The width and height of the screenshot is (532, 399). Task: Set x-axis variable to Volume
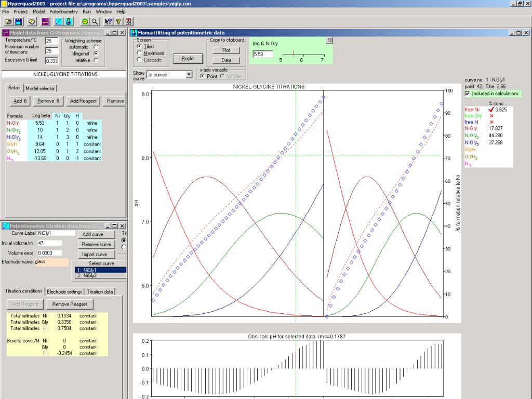(222, 76)
